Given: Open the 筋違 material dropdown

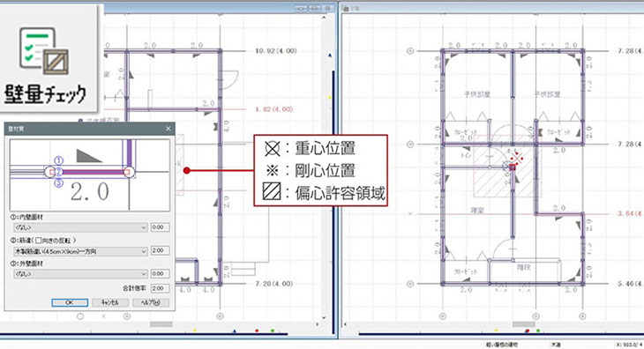Looking at the screenshot, I should (80, 251).
